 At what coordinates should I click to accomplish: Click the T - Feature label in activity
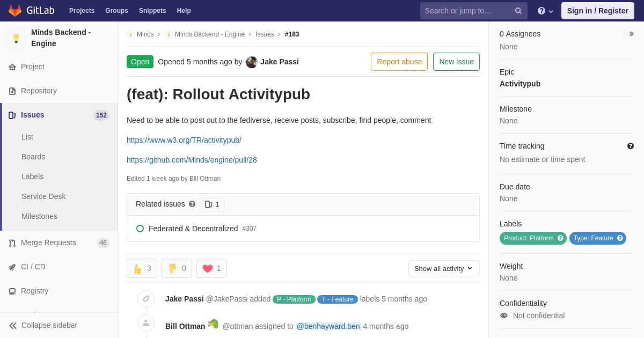pyautogui.click(x=338, y=299)
